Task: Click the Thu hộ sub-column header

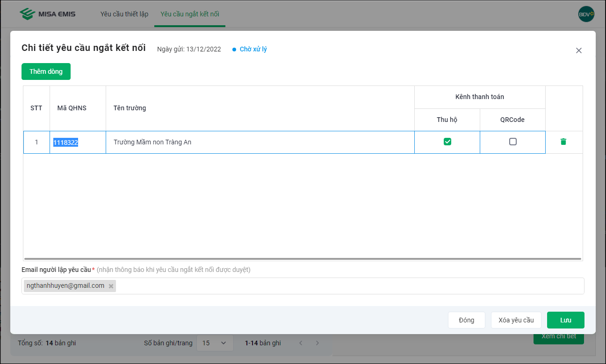Action: click(x=447, y=120)
